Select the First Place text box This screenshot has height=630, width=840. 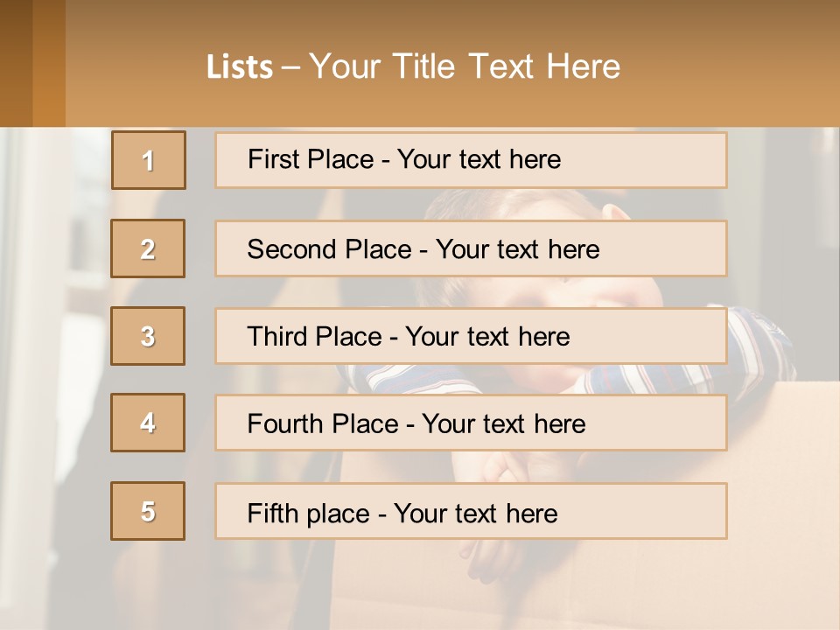tap(471, 160)
